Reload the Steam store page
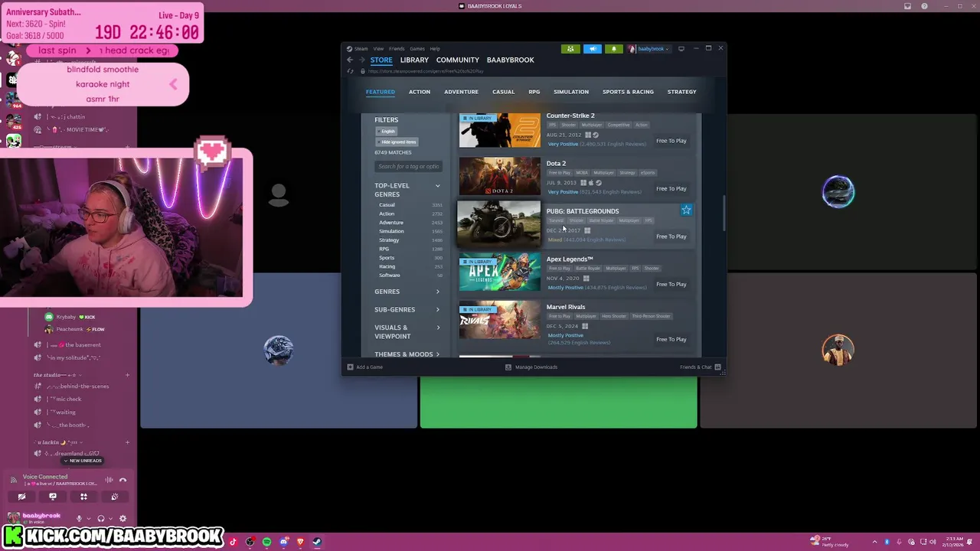The width and height of the screenshot is (980, 551). (351, 71)
